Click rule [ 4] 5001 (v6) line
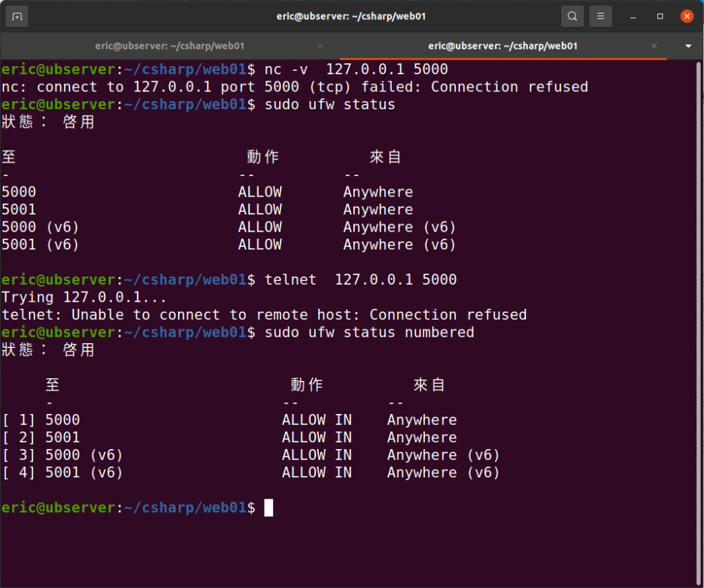 (250, 472)
